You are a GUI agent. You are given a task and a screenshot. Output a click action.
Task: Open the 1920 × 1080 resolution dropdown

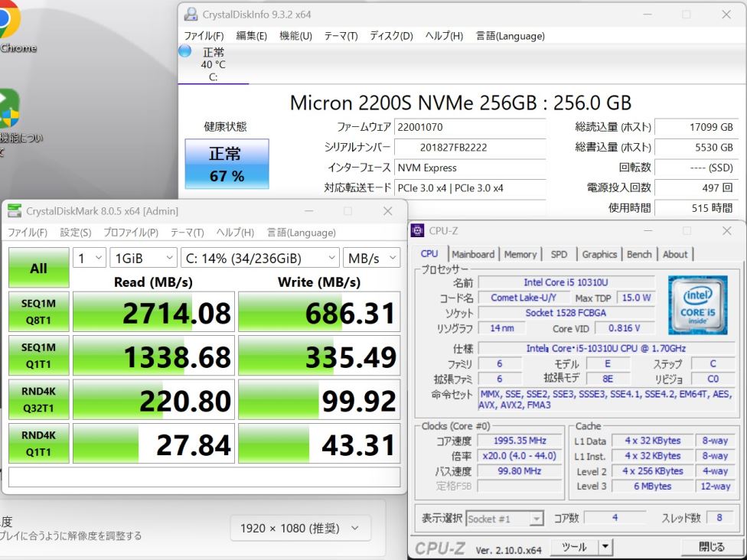pos(299,528)
